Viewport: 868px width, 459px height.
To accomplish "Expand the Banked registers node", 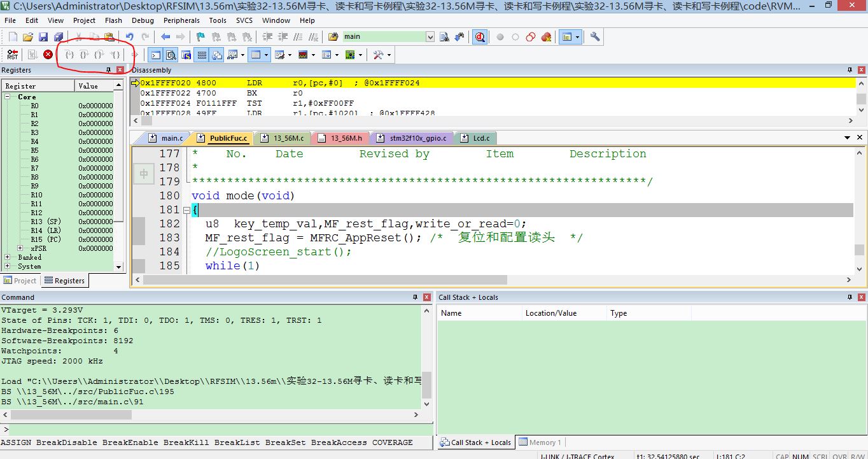I will (x=8, y=257).
